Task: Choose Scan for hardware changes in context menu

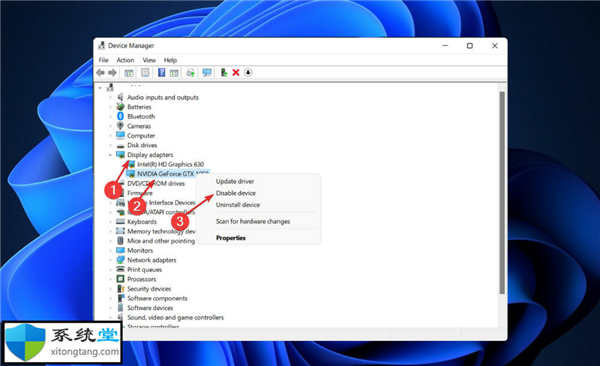Action: coord(253,221)
